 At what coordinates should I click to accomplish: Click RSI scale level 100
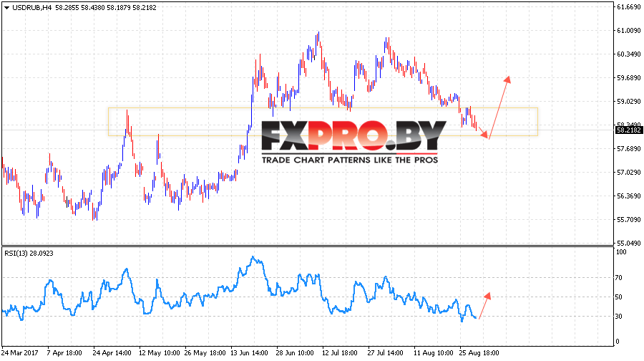click(x=622, y=252)
